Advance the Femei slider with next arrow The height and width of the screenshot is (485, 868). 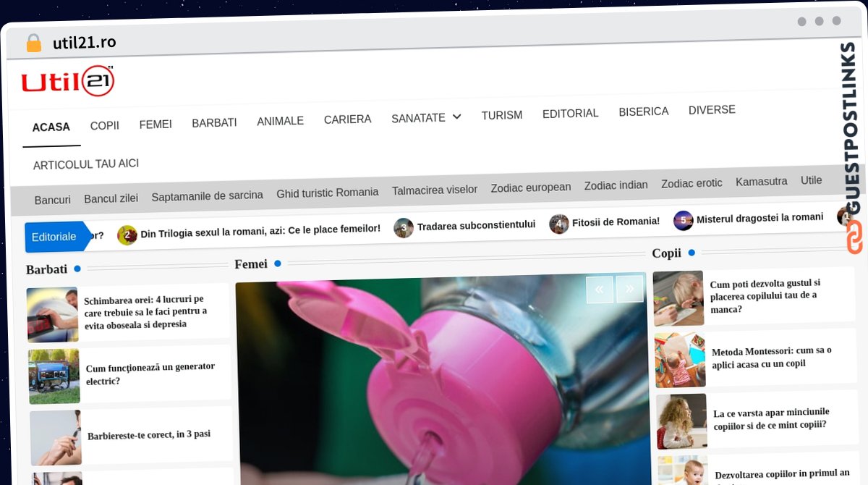[x=629, y=288]
